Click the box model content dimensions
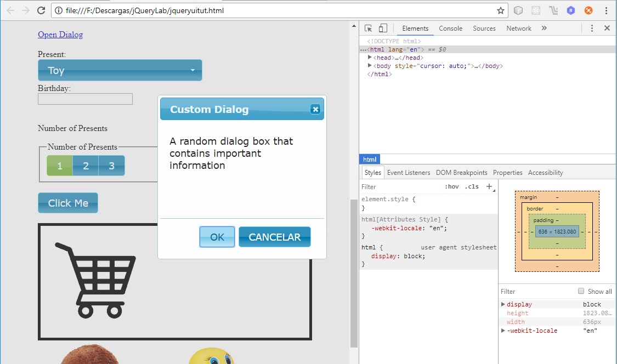The width and height of the screenshot is (617, 364). [557, 232]
